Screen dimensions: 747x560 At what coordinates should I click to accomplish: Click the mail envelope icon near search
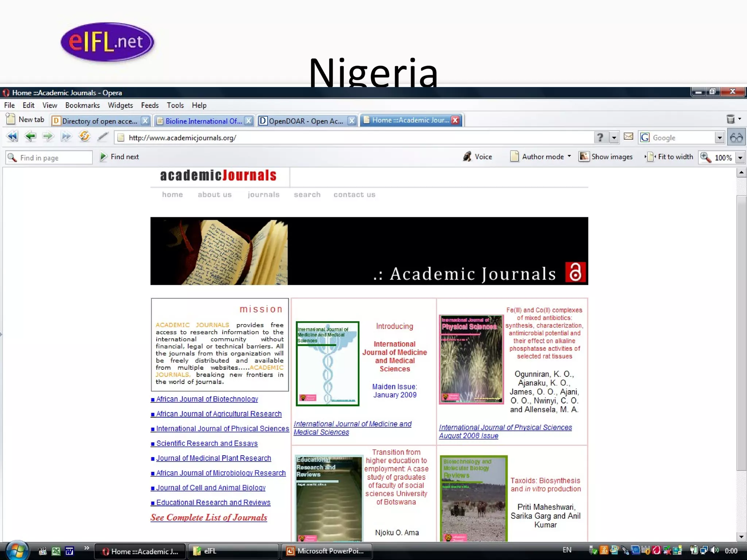point(628,137)
